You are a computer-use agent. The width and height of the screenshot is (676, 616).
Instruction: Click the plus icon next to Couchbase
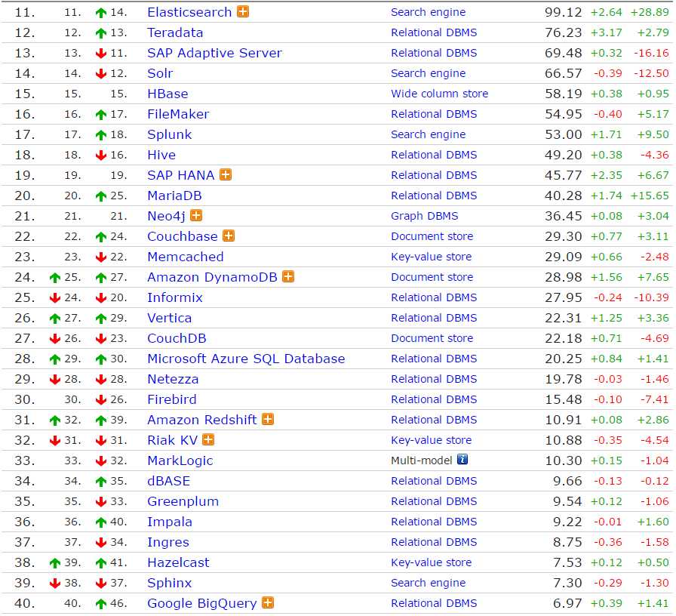[229, 236]
